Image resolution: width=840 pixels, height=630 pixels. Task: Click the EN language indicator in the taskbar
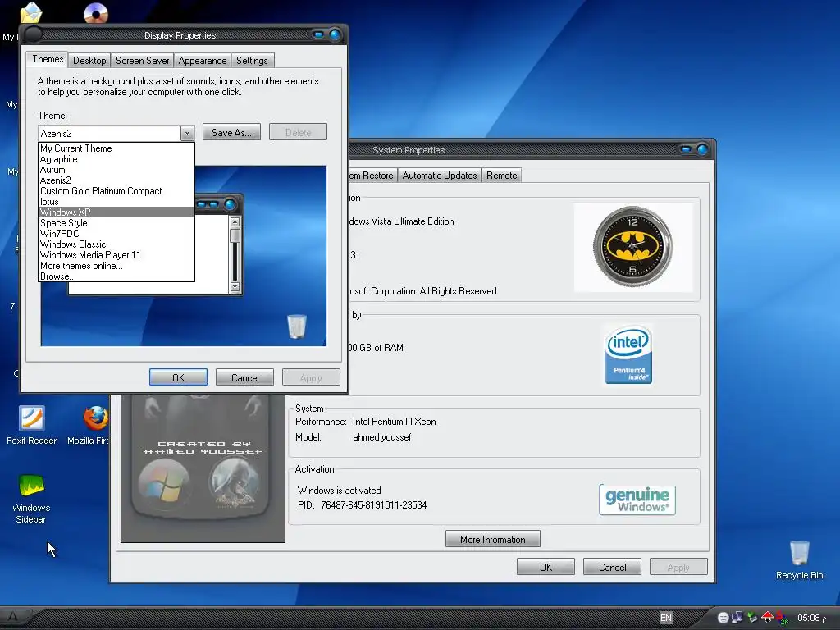[x=666, y=618]
